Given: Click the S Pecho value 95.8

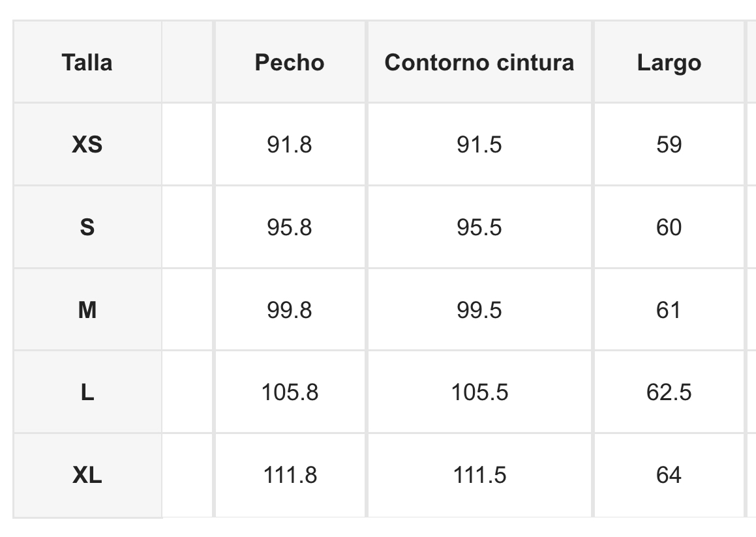Looking at the screenshot, I should click(x=289, y=227).
